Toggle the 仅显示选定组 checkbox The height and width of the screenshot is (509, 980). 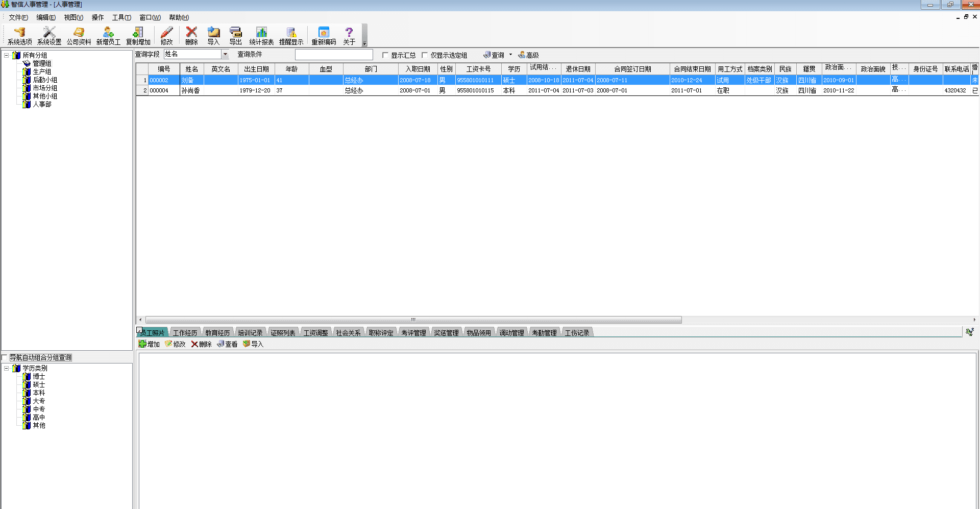click(425, 55)
